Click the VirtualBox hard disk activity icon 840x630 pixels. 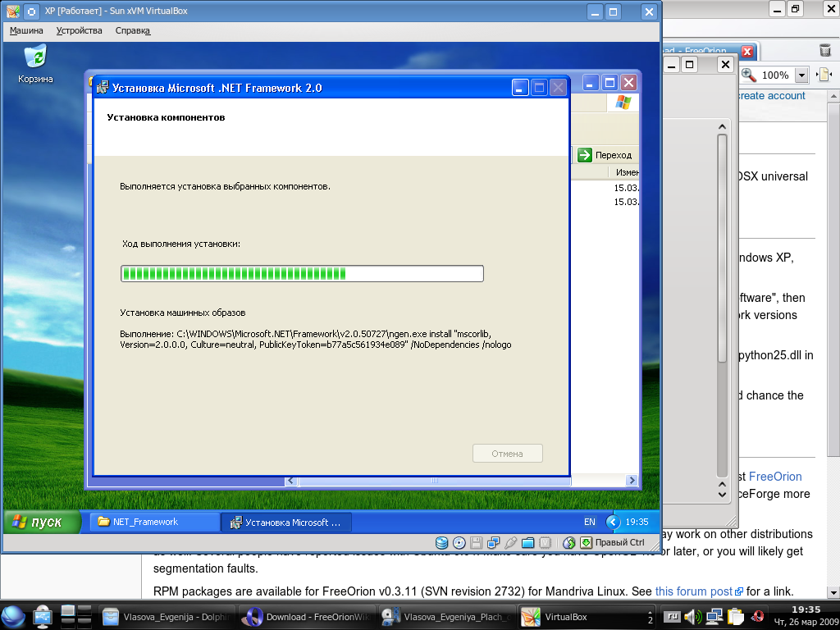coord(441,543)
